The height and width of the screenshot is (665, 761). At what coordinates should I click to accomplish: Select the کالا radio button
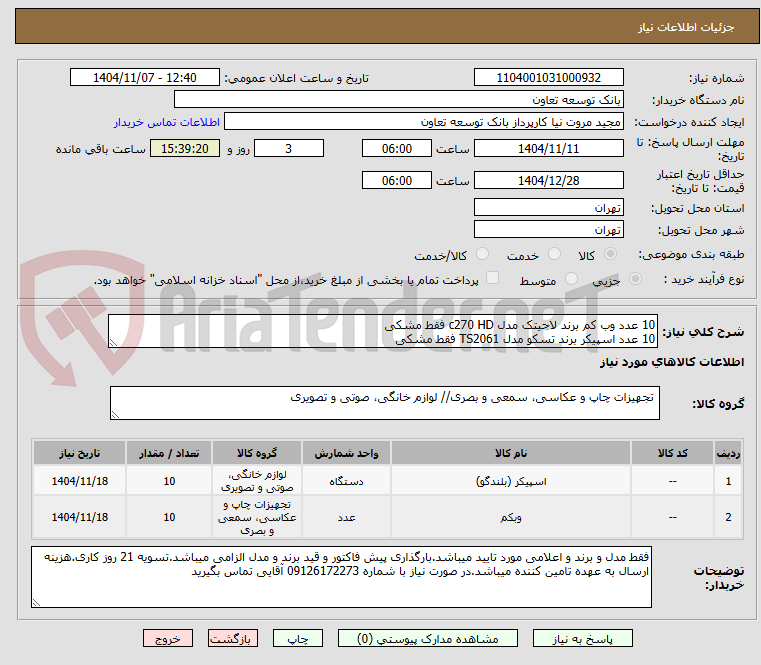(611, 254)
